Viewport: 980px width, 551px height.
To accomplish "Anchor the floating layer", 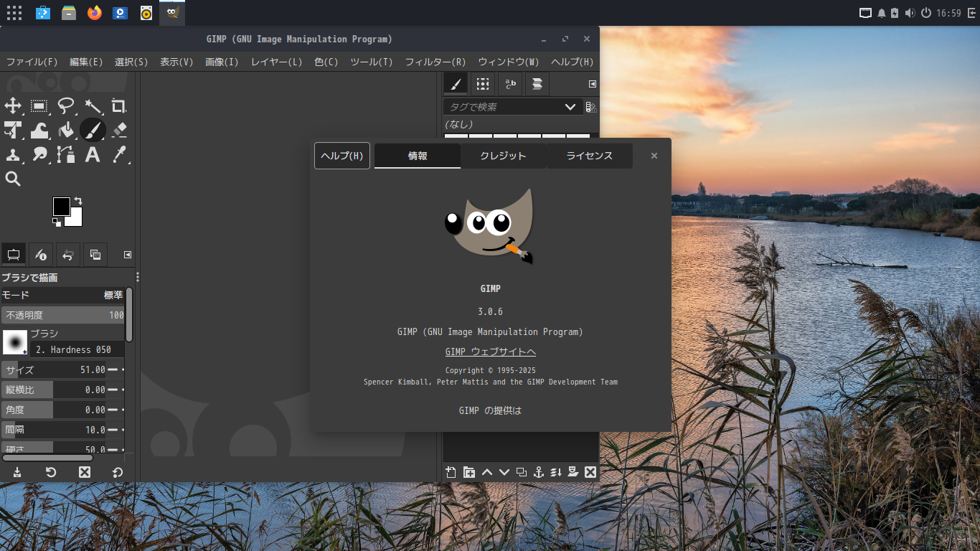I will pos(539,472).
